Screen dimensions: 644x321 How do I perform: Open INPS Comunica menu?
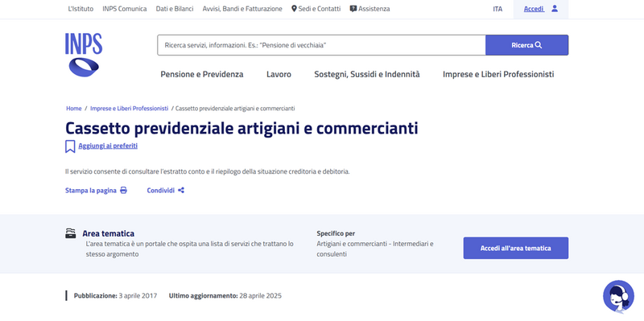tap(125, 9)
